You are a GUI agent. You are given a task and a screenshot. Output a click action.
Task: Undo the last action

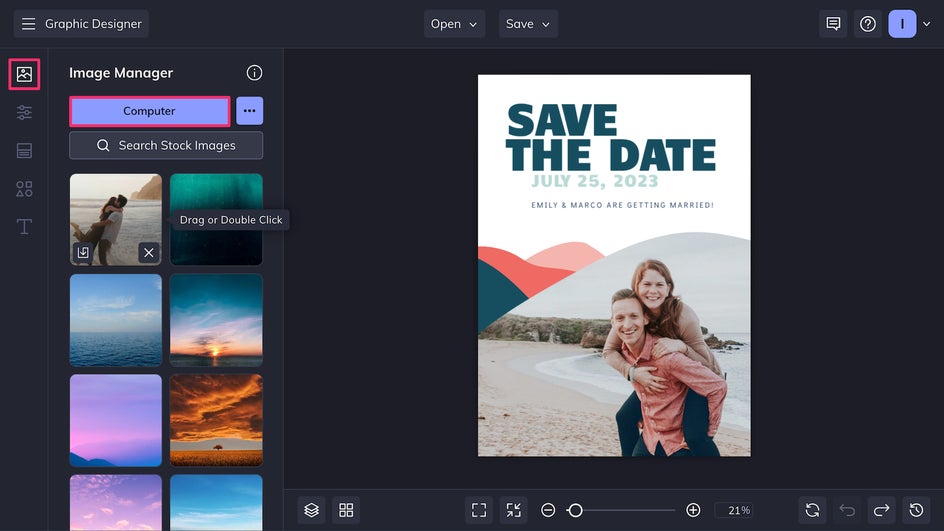click(x=847, y=510)
